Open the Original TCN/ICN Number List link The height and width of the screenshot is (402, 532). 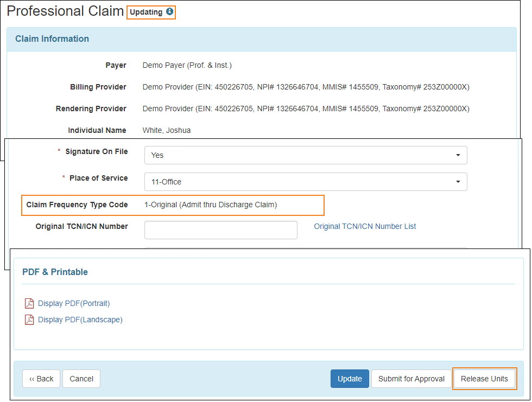coord(365,226)
